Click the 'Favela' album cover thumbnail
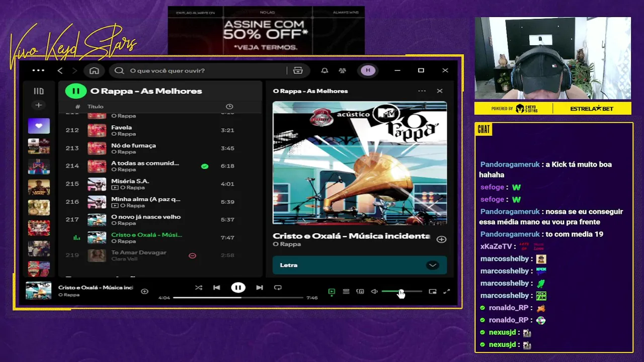The width and height of the screenshot is (644, 362). tap(97, 130)
